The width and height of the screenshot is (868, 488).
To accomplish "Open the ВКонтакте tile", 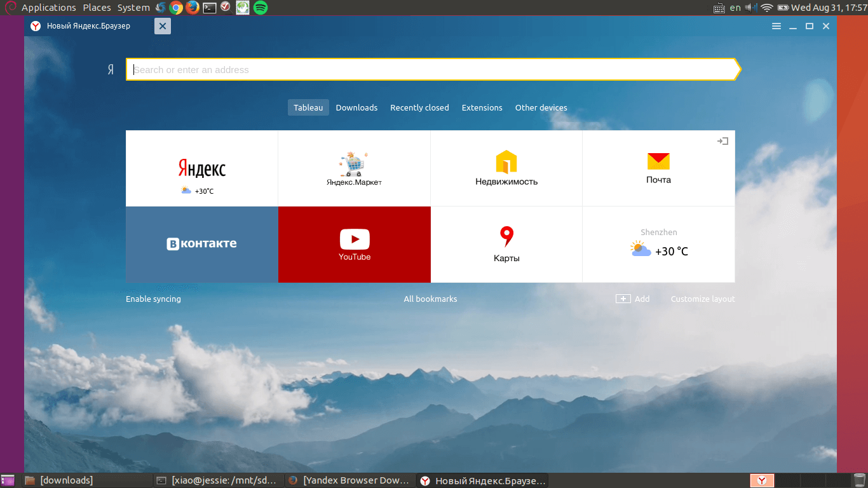I will click(201, 245).
